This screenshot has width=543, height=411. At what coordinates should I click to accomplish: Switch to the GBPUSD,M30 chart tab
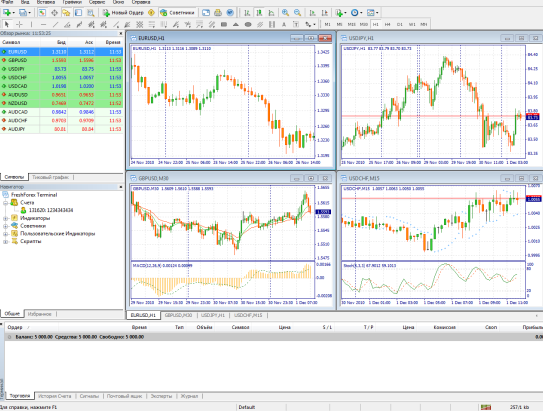178,315
